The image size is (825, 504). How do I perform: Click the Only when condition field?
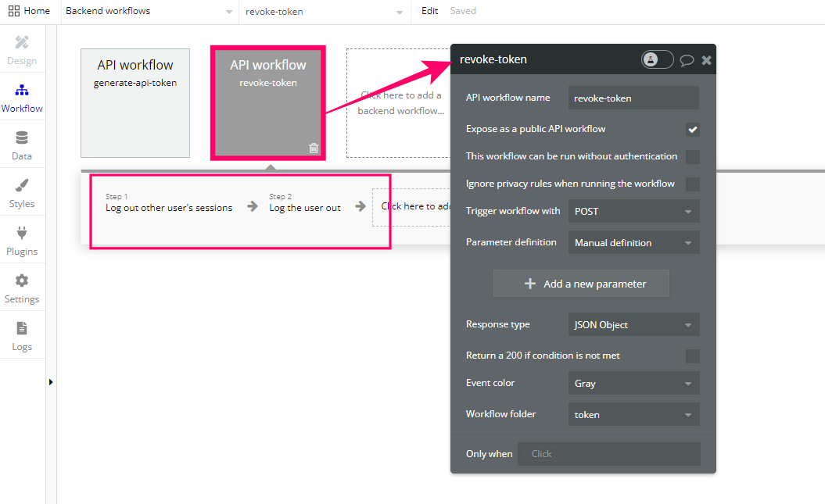tap(608, 454)
